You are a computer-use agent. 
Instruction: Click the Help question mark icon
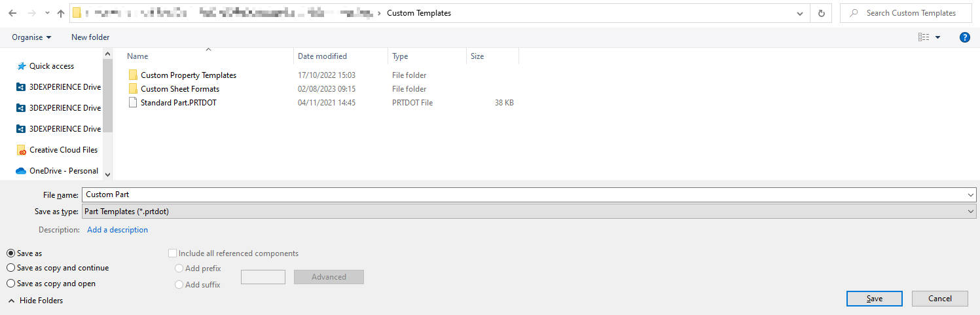[x=964, y=37]
